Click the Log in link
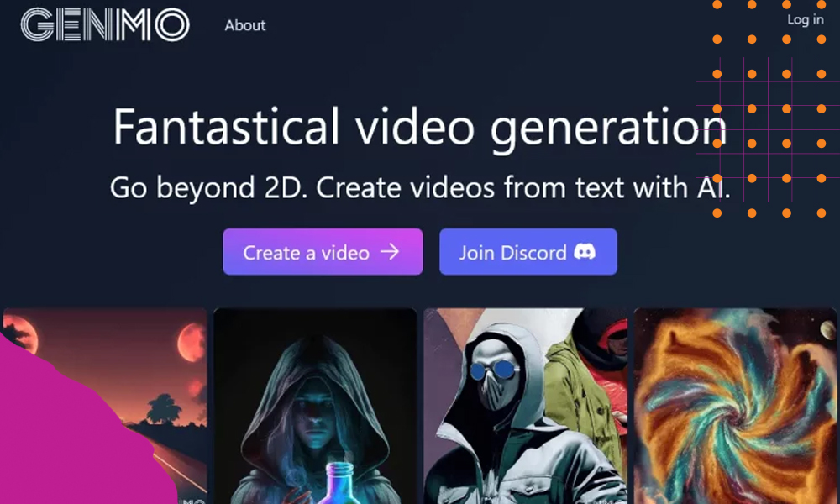Screen dimensions: 840x504 click(x=806, y=19)
